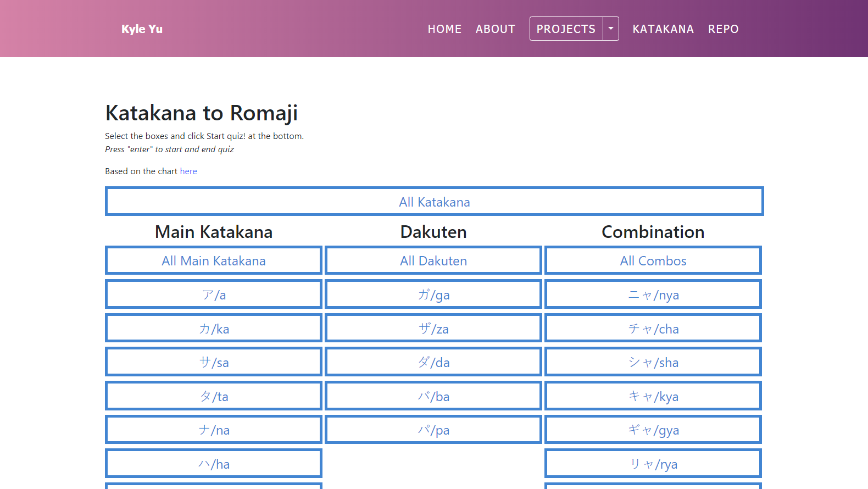The width and height of the screenshot is (868, 489).
Task: Click the Combination column heading
Action: (x=653, y=232)
